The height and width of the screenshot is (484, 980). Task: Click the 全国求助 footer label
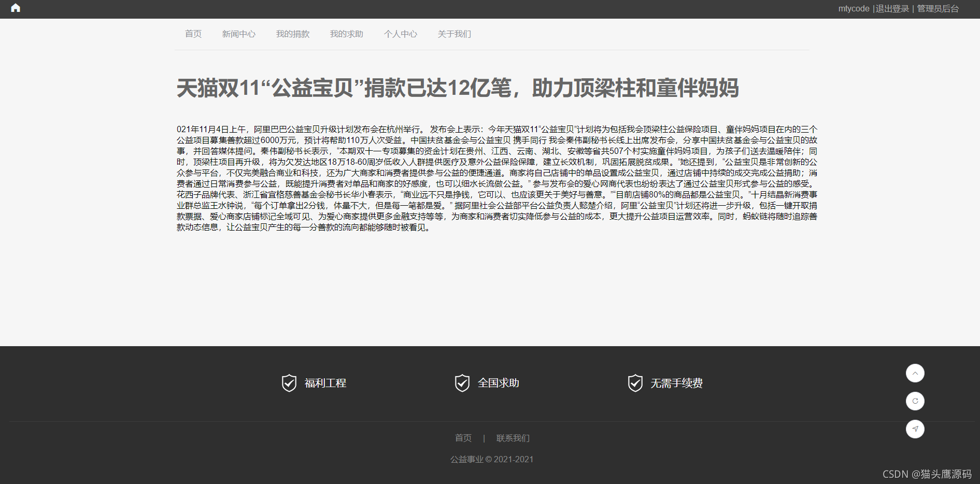(499, 383)
